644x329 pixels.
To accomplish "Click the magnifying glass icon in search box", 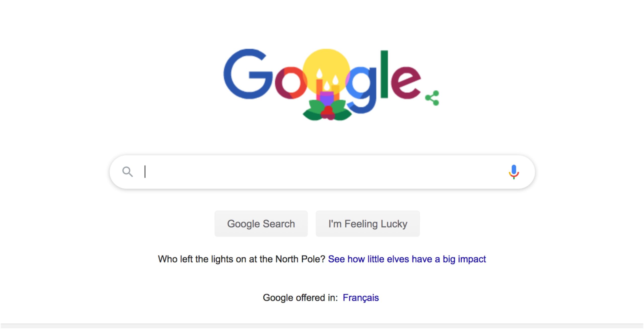I will (127, 172).
